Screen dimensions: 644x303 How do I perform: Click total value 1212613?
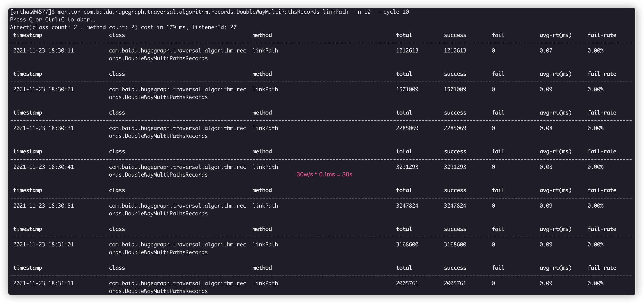[407, 51]
